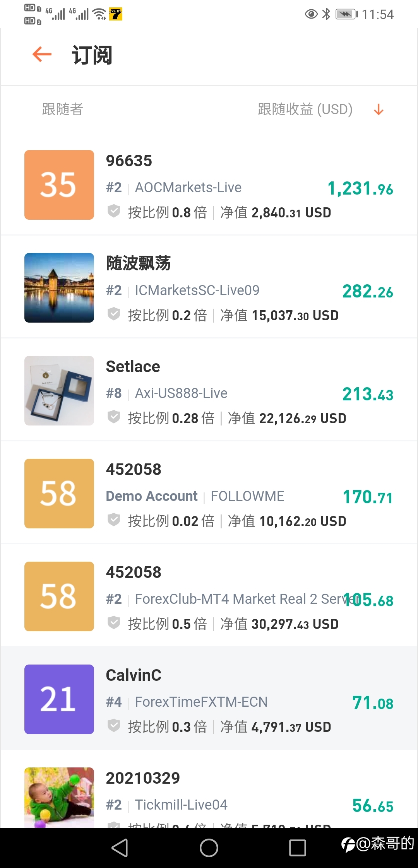Sort by 跟随收益 (USD) column header
The image size is (418, 868).
(305, 109)
